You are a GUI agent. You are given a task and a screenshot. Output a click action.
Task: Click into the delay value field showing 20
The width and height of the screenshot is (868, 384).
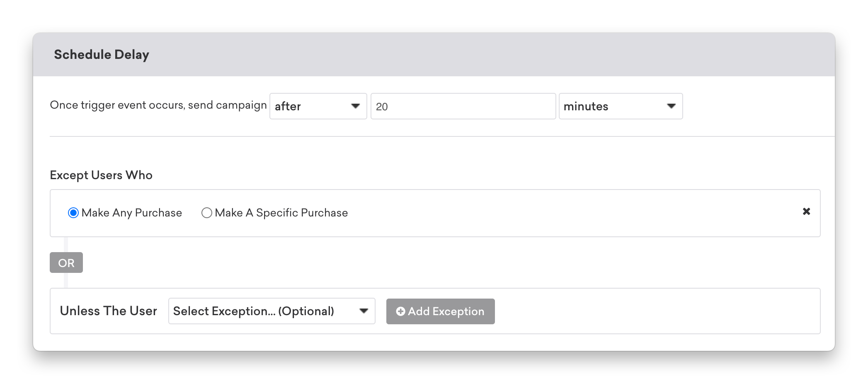pos(463,106)
